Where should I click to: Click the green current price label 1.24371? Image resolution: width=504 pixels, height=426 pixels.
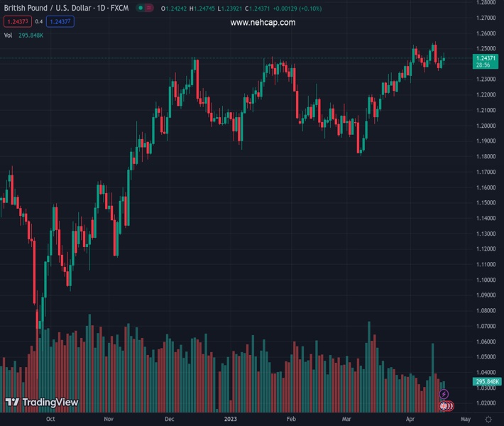click(x=486, y=58)
